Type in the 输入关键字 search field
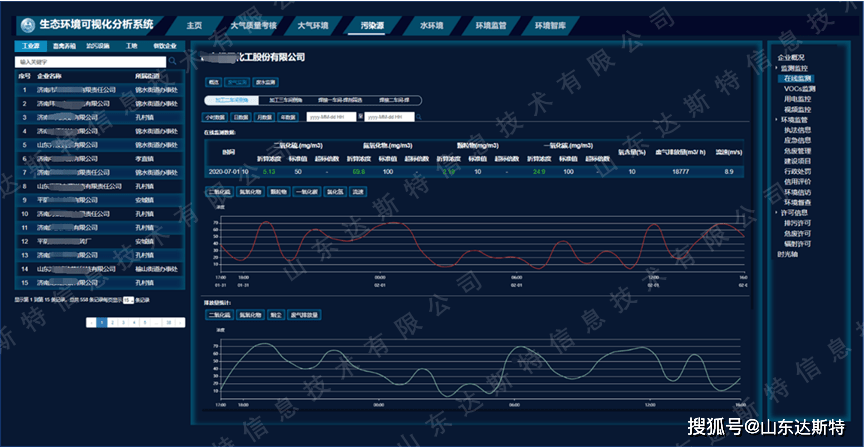Image resolution: width=865 pixels, height=447 pixels. click(x=90, y=61)
